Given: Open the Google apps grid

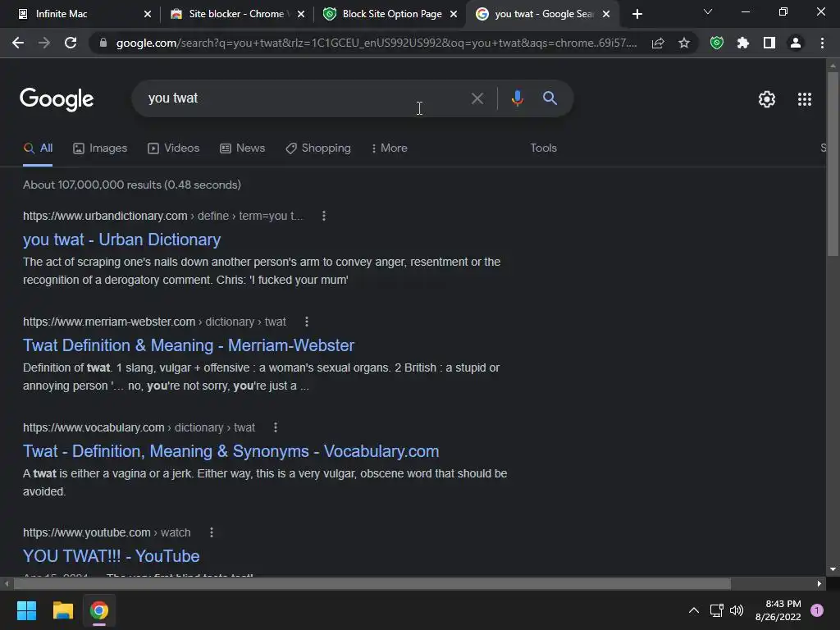Looking at the screenshot, I should [805, 99].
